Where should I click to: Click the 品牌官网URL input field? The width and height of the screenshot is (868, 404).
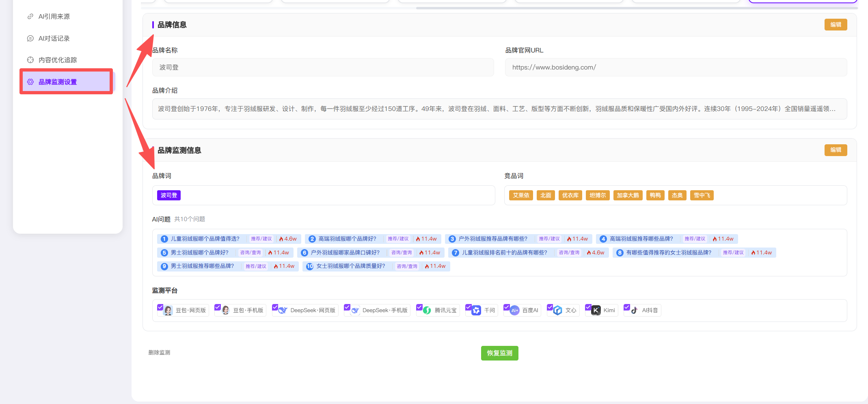coord(676,67)
